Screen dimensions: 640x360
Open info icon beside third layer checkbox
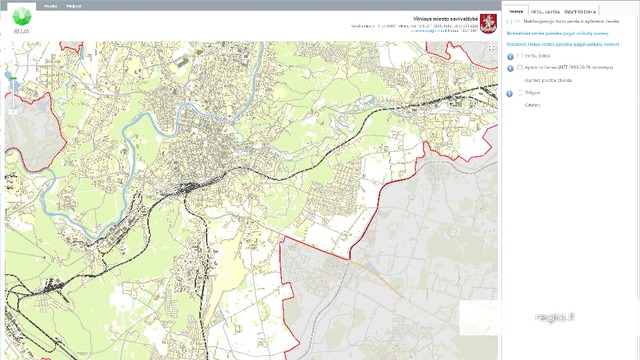click(x=509, y=93)
